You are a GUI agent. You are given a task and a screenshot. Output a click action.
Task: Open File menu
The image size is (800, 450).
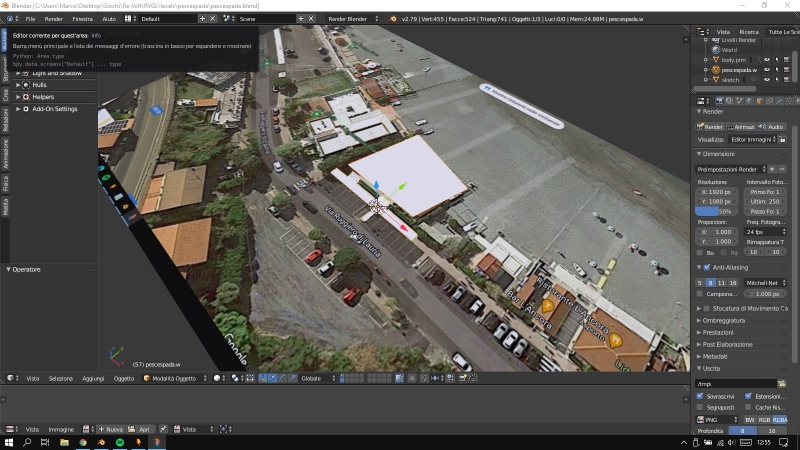(x=31, y=19)
